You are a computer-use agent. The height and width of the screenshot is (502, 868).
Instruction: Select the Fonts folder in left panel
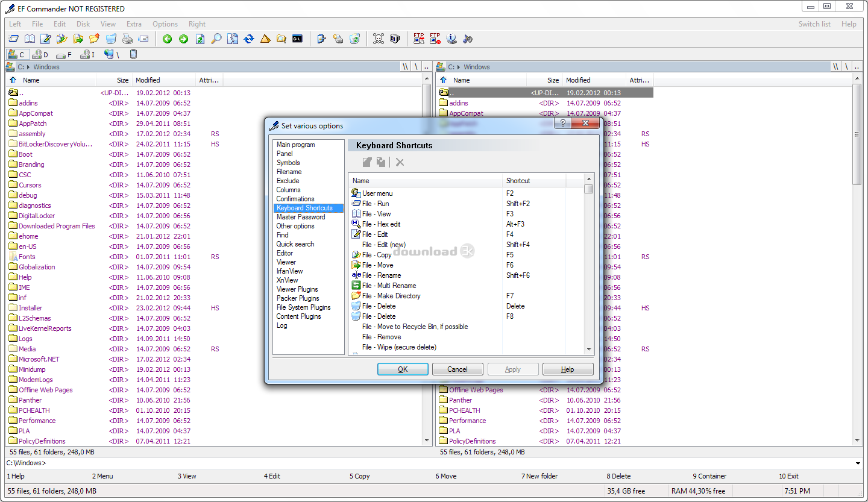point(27,257)
